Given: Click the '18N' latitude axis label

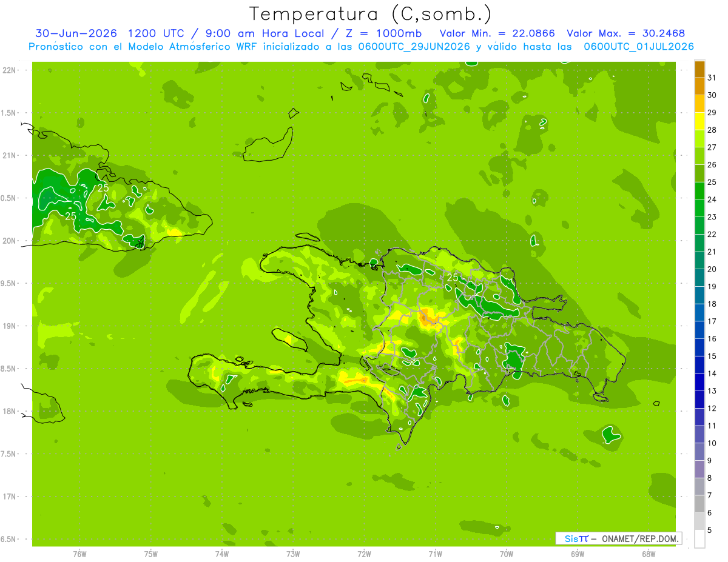Looking at the screenshot, I should pos(9,411).
